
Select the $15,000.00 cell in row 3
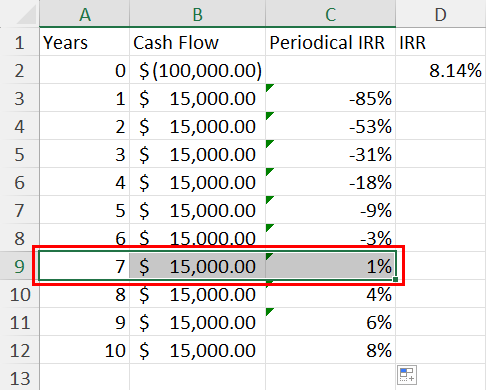tap(197, 98)
